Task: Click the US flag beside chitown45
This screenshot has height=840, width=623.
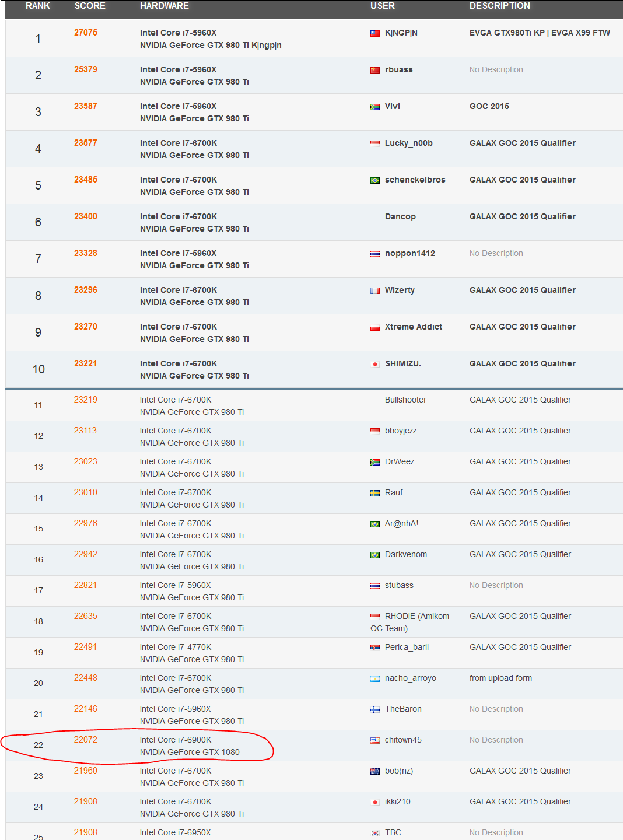Action: (x=375, y=740)
